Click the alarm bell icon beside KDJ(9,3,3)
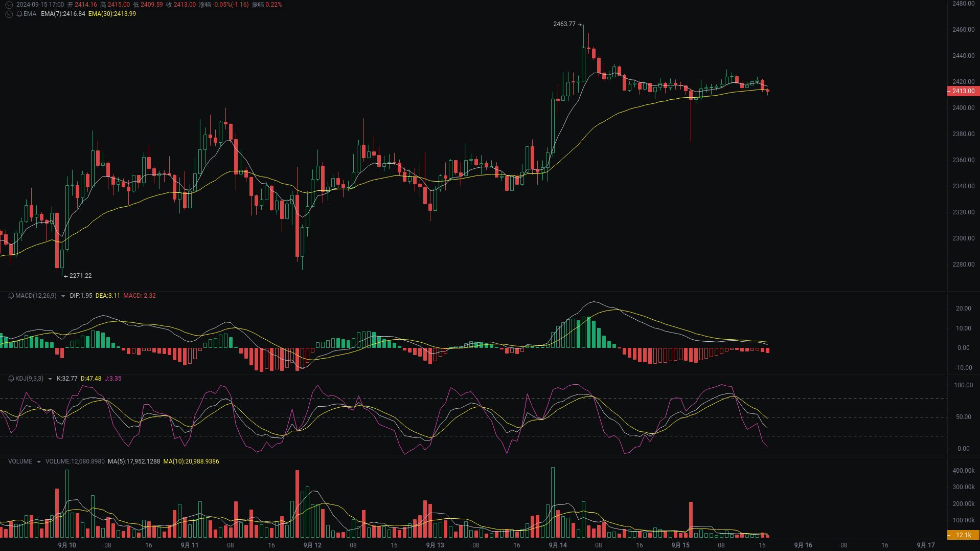Viewport: 980px width, 551px height. 10,379
